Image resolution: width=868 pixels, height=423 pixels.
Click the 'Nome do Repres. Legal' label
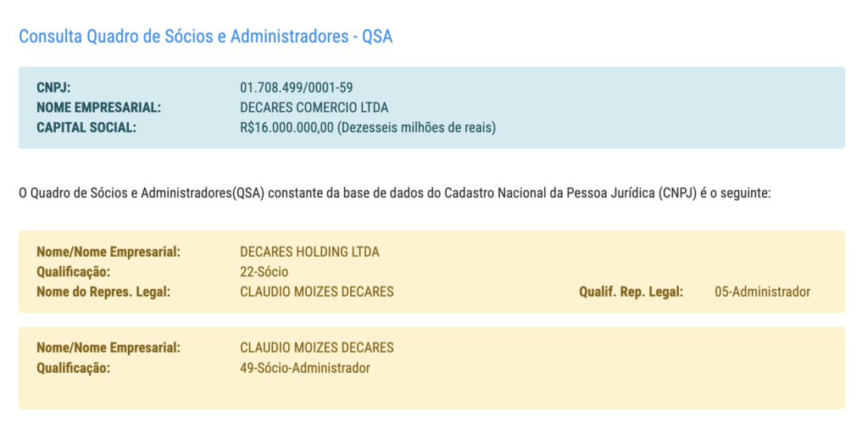pyautogui.click(x=103, y=292)
